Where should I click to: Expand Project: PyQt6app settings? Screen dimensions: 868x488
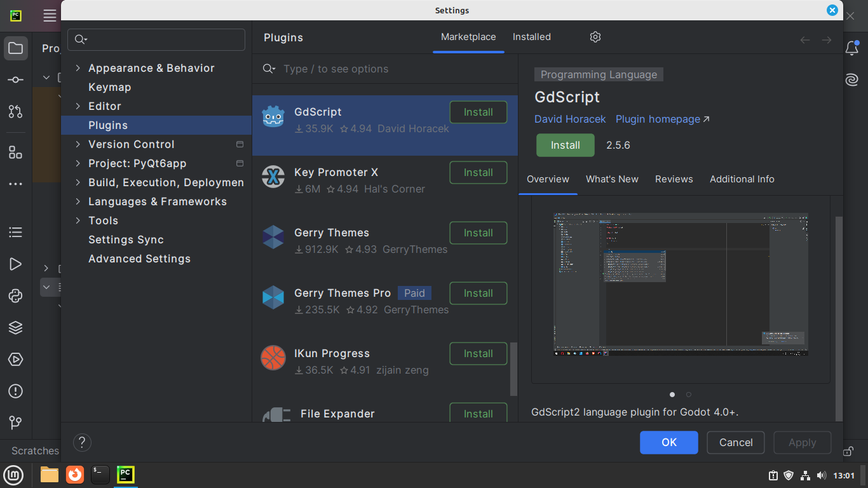[x=78, y=163]
